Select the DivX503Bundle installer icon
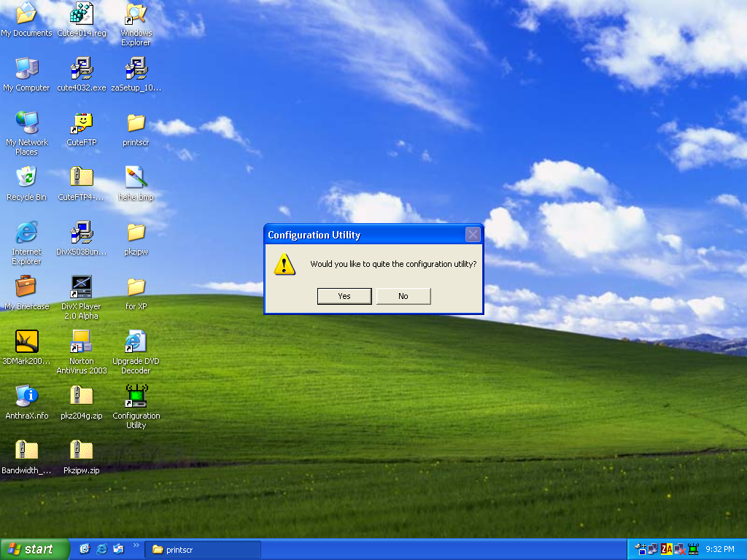The height and width of the screenshot is (560, 747). tap(82, 238)
